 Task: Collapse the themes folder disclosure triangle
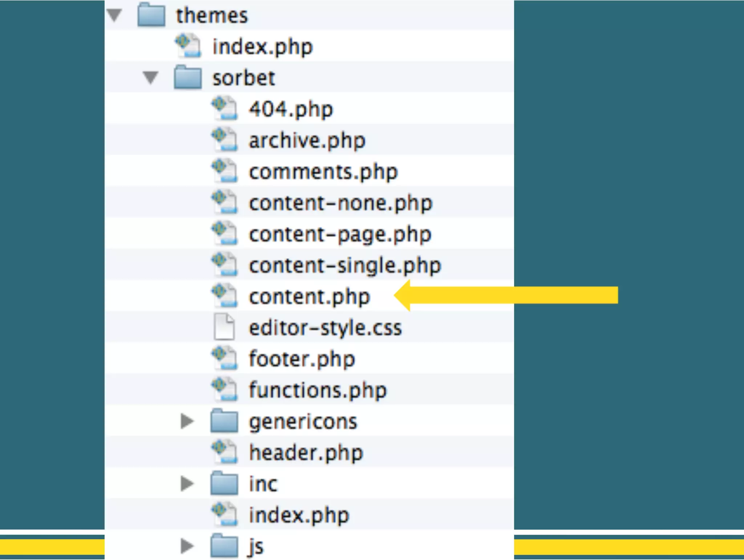click(114, 15)
